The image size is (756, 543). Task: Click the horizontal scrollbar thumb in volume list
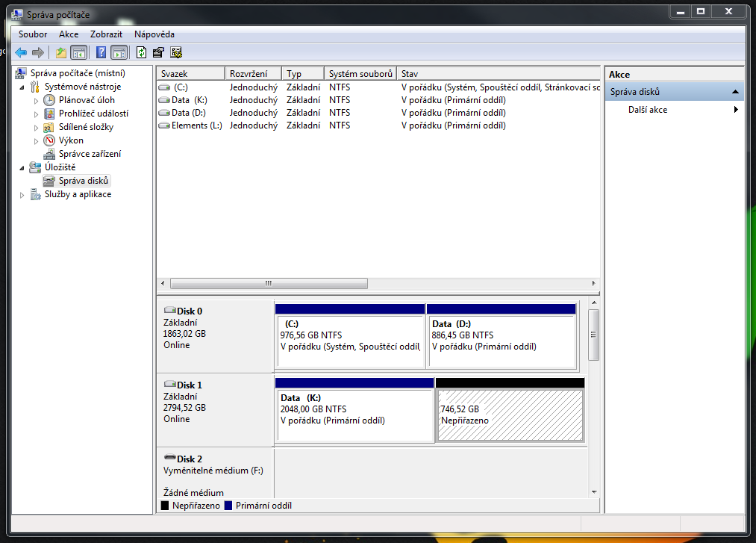(x=269, y=283)
